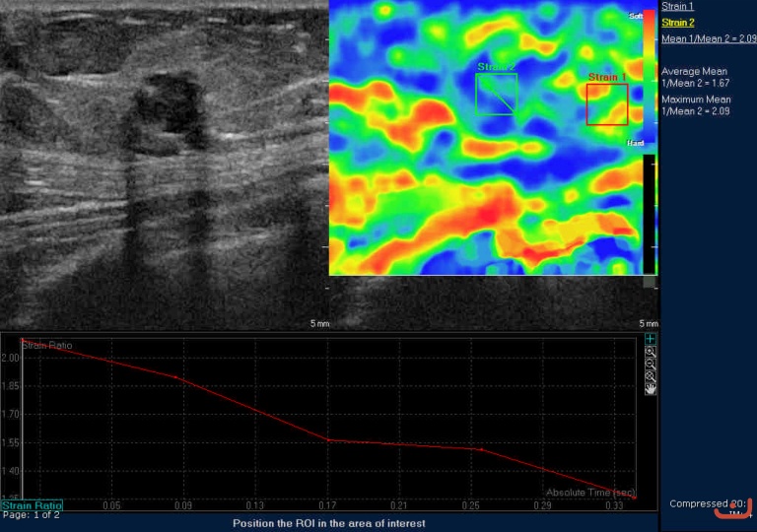
Task: Click the Average Mean 1/Mean 2 text
Action: 696,77
